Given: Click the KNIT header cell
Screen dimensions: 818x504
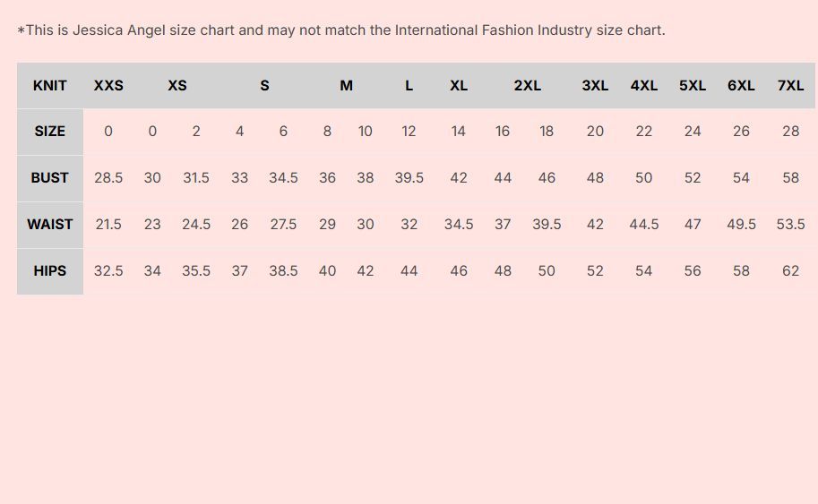Looking at the screenshot, I should click(x=49, y=85).
